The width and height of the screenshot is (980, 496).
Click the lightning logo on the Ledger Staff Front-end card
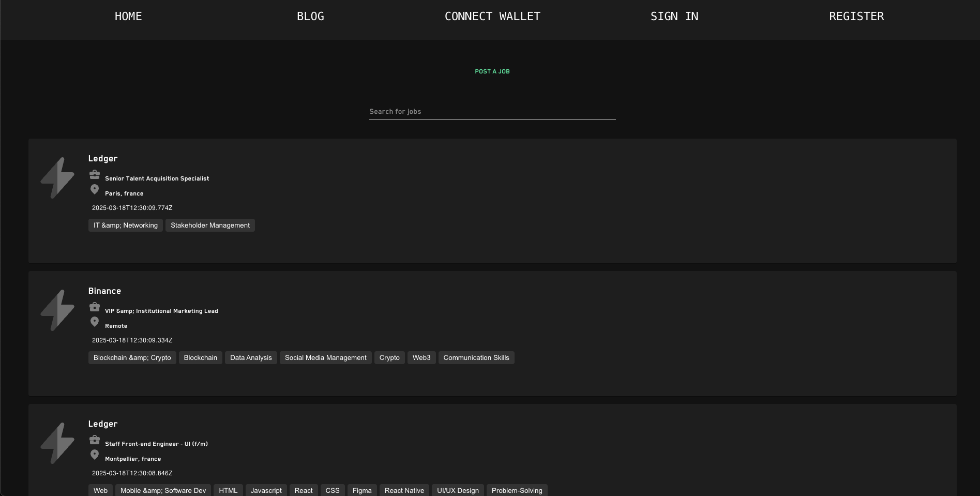[57, 443]
